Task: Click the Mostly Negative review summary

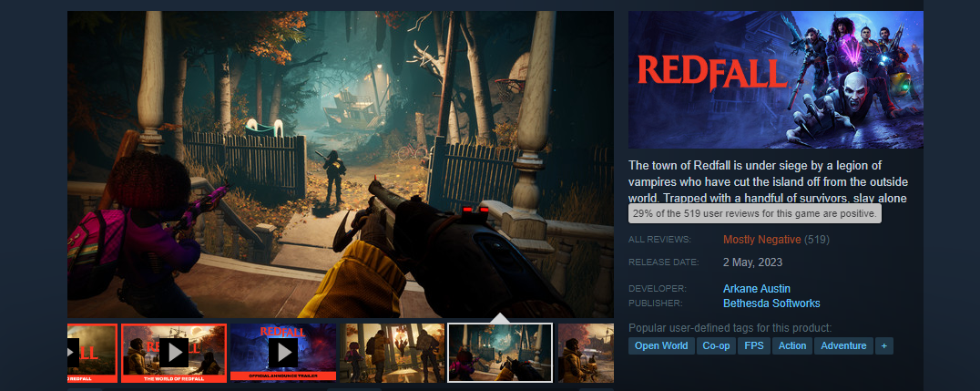Action: [x=762, y=240]
